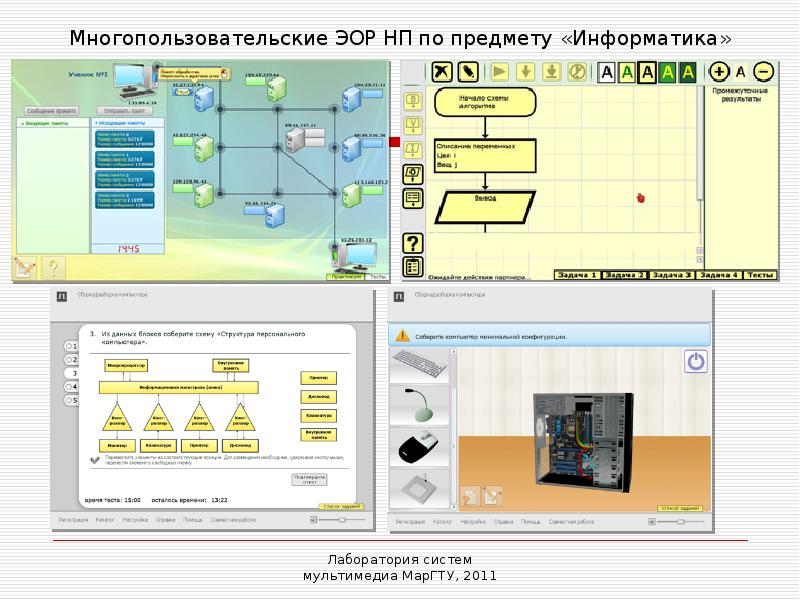The width and height of the screenshot is (800, 600).
Task: Open the Тесты tab in flowchart editor
Action: [x=761, y=275]
